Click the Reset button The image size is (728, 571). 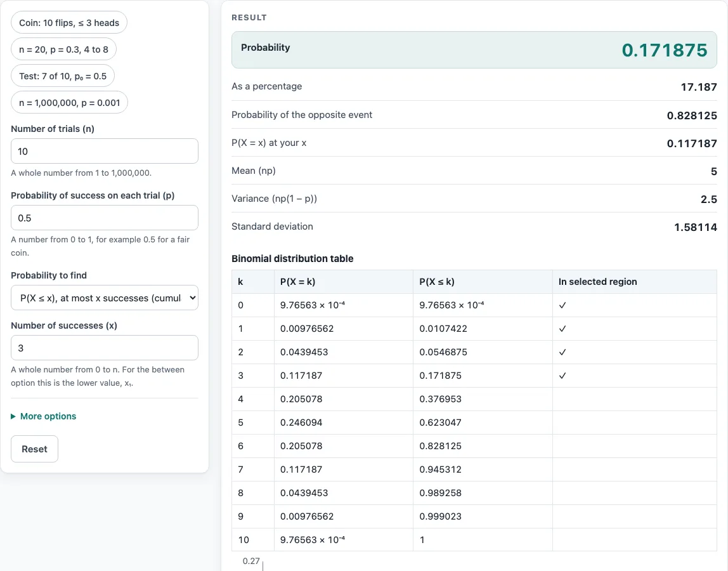pyautogui.click(x=34, y=449)
